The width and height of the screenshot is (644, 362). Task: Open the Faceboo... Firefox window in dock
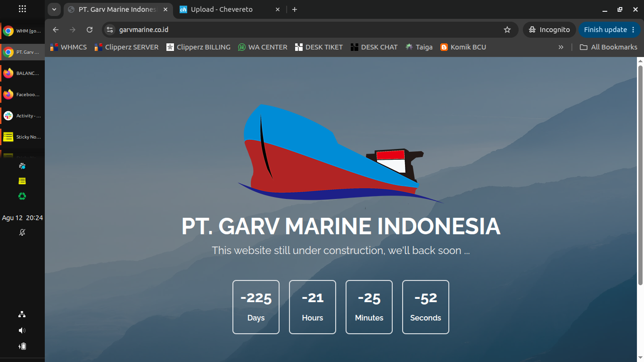tap(22, 95)
